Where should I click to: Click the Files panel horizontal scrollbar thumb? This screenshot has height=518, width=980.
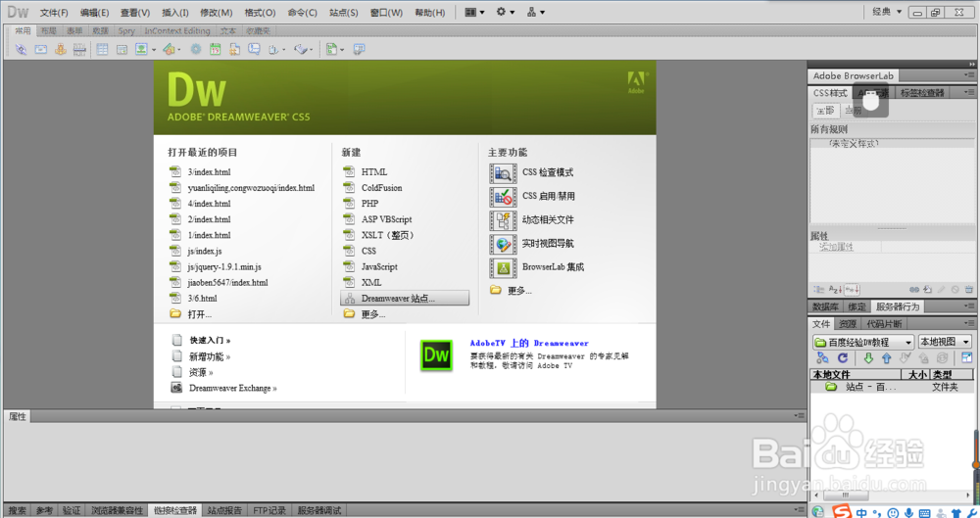845,494
